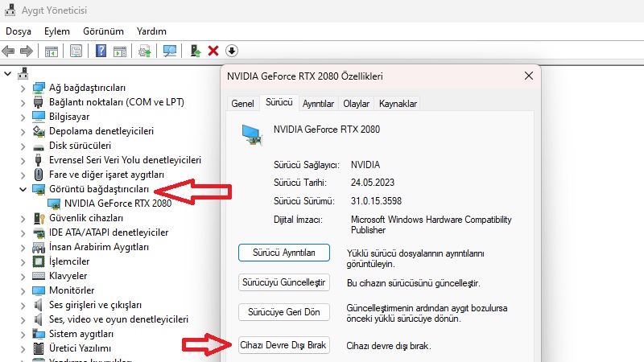Viewport: 644px width, 362px height.
Task: Expand Ses, video ve oyun denetleyicileri
Action: click(23, 319)
